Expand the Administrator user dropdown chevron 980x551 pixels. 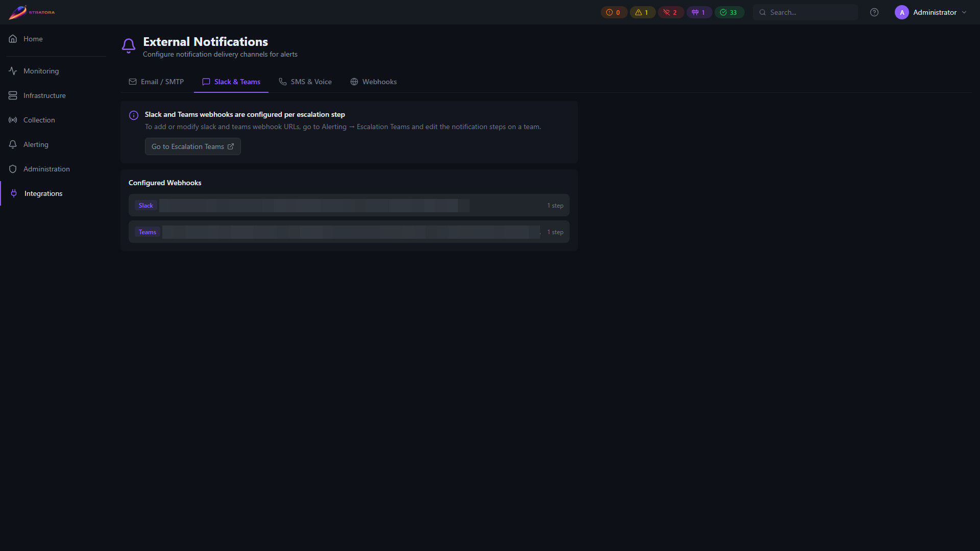(x=964, y=12)
